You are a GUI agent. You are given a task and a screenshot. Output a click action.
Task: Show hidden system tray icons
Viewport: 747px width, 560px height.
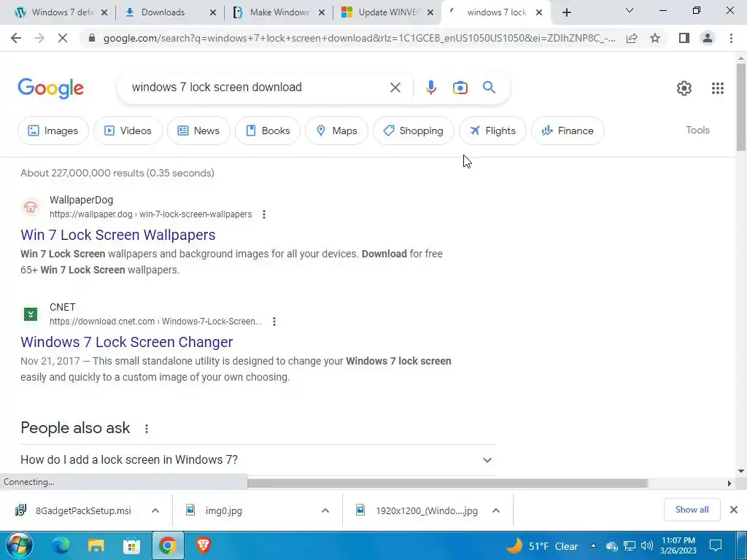(x=593, y=545)
